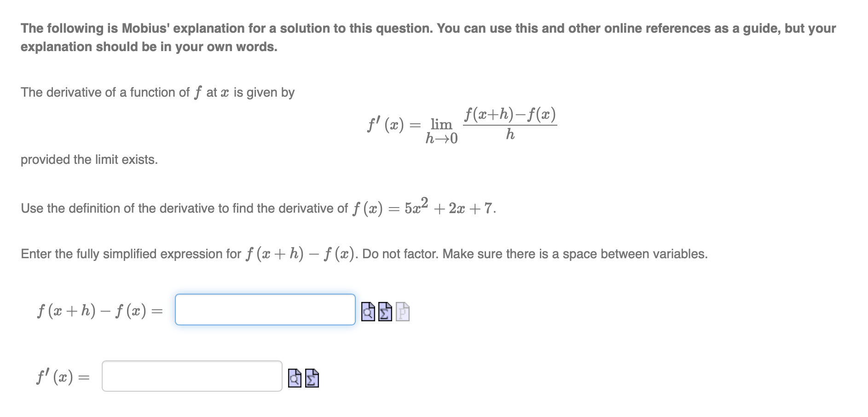The image size is (868, 417).
Task: Click the magnifier document icon on the top answer row
Action: pos(367,311)
